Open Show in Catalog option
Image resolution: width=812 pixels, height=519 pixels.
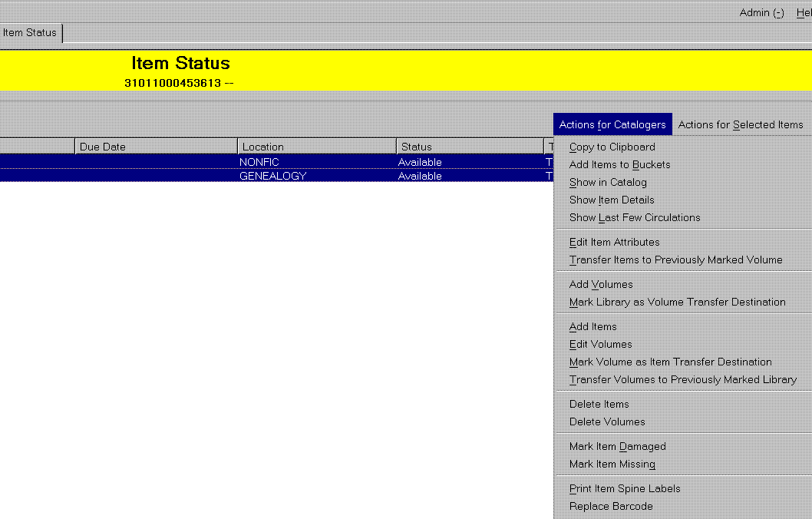pyautogui.click(x=608, y=182)
